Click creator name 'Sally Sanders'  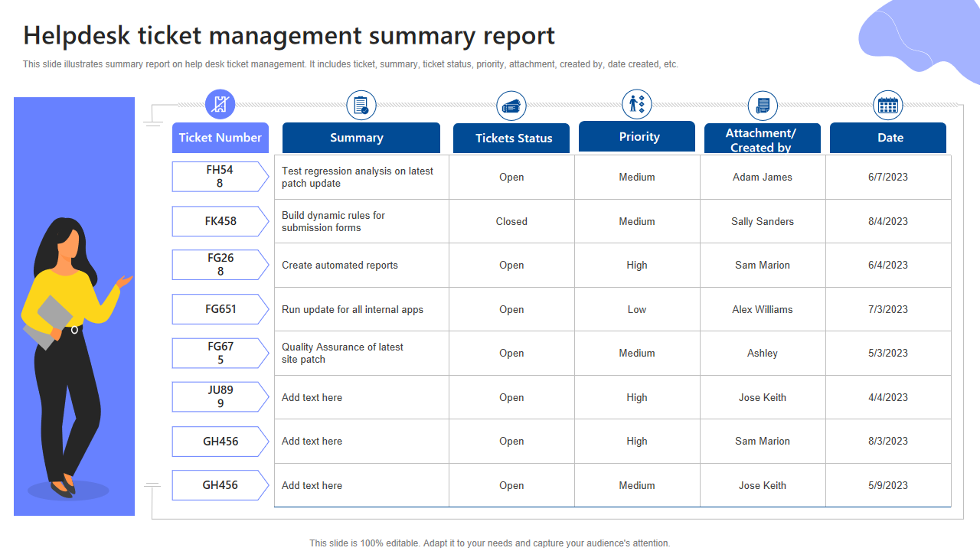[x=763, y=221]
